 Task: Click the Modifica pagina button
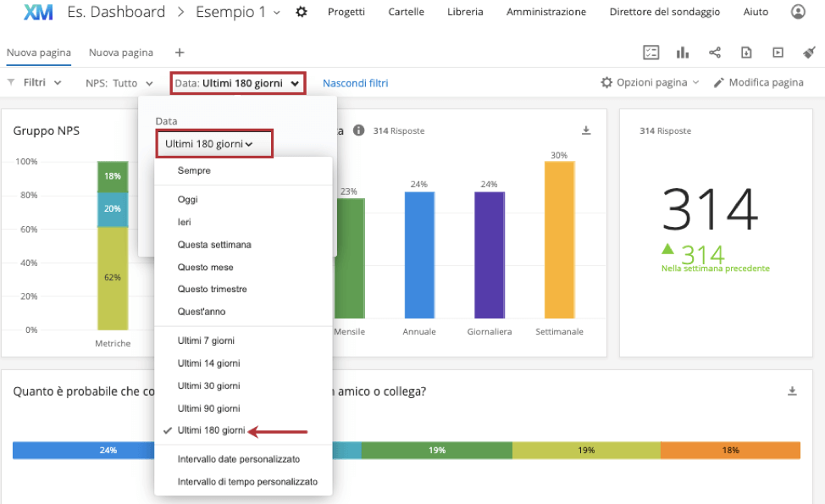(758, 83)
